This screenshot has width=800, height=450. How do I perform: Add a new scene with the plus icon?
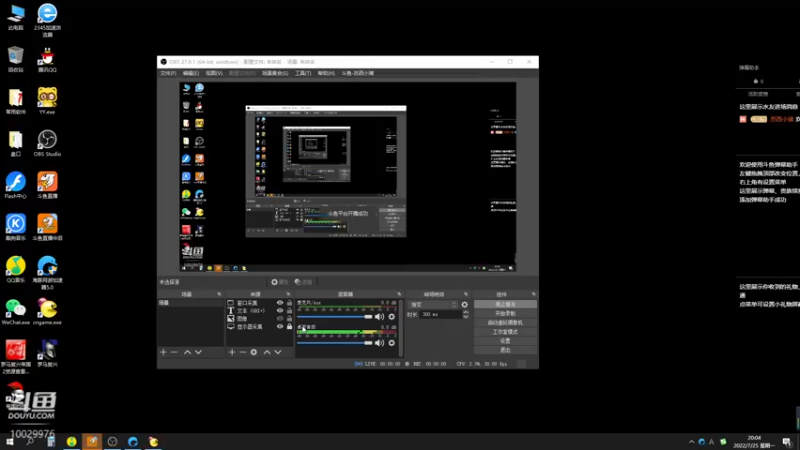(x=163, y=352)
